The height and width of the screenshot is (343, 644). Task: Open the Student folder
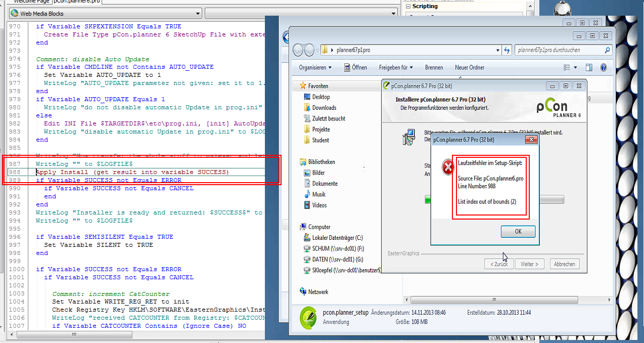click(316, 140)
